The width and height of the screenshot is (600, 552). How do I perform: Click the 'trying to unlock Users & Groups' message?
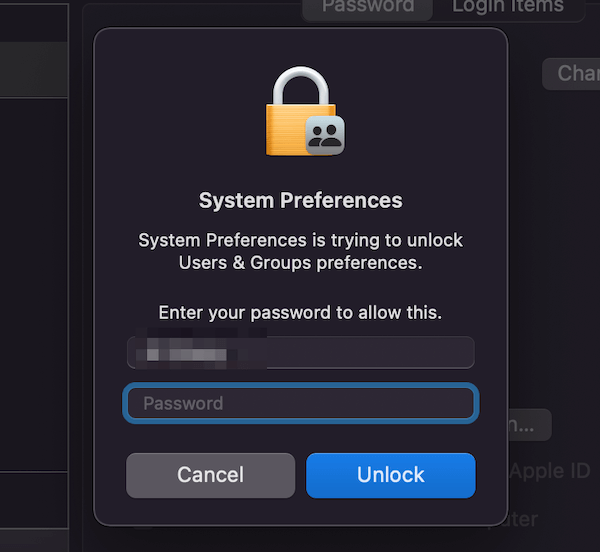(301, 251)
